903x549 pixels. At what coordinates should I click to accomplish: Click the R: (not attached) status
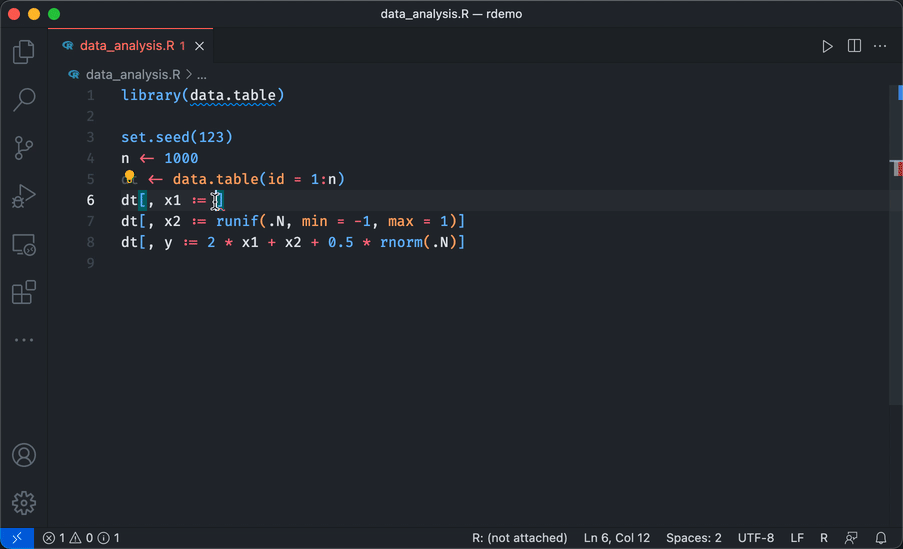pyautogui.click(x=519, y=538)
